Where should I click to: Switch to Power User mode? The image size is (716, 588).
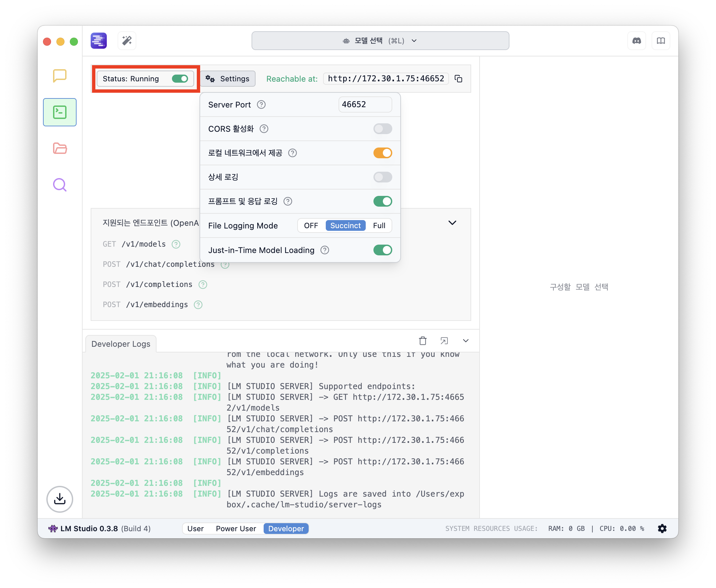tap(236, 529)
